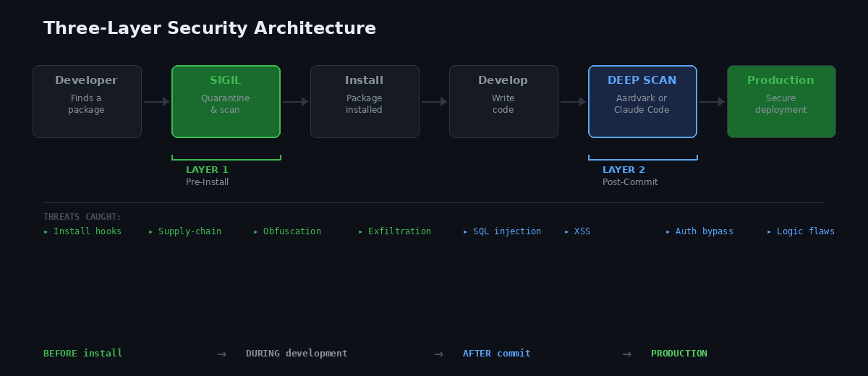Click the arrow from DEEP SCAN to Production
868x376 pixels.
tap(712, 102)
